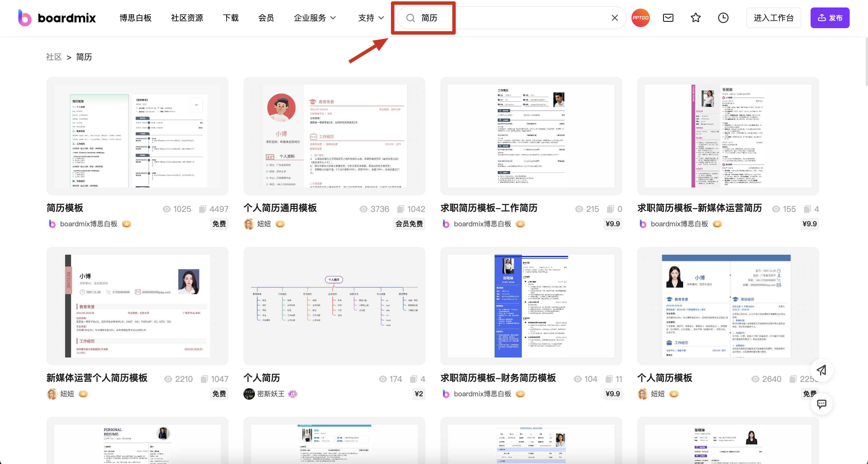This screenshot has height=464, width=868.
Task: Open the 个人简历通用模板 thumbnail
Action: tap(334, 136)
